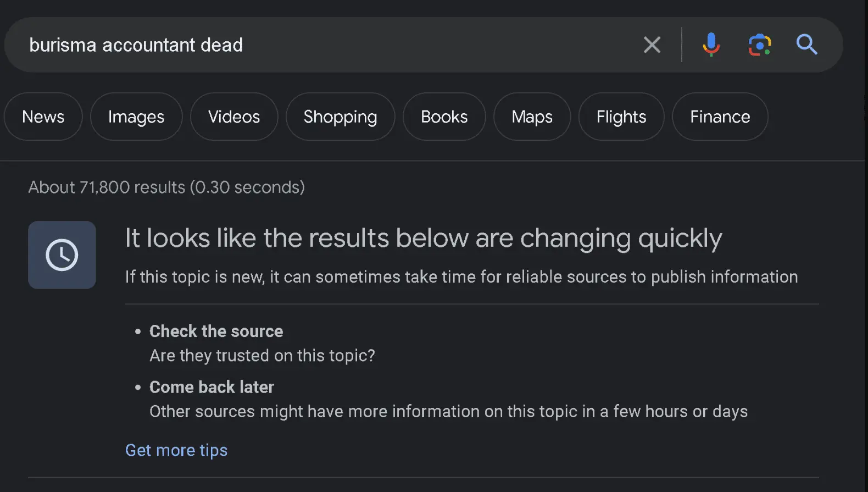This screenshot has height=492, width=868.
Task: Select the Shopping filter chip
Action: 340,117
